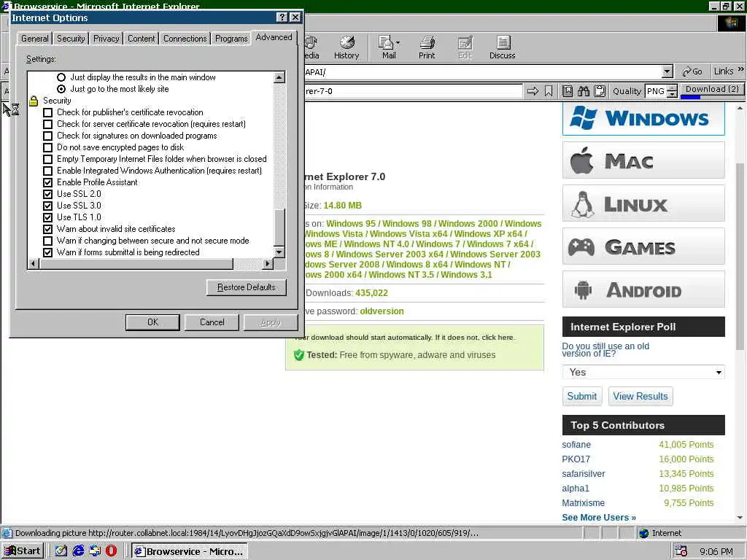Open the Discuss toolbar button

[502, 47]
